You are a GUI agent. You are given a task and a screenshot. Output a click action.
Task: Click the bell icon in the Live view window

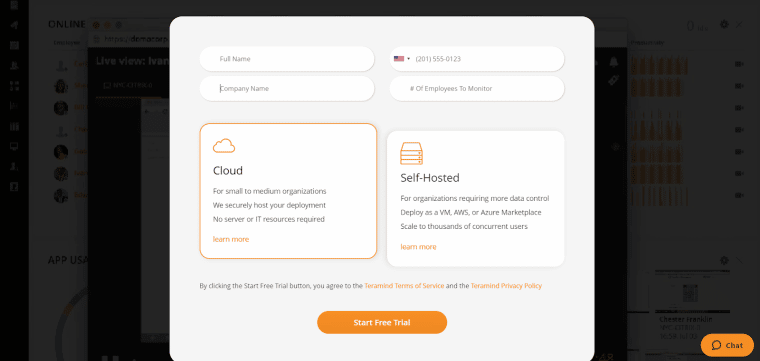(x=614, y=62)
